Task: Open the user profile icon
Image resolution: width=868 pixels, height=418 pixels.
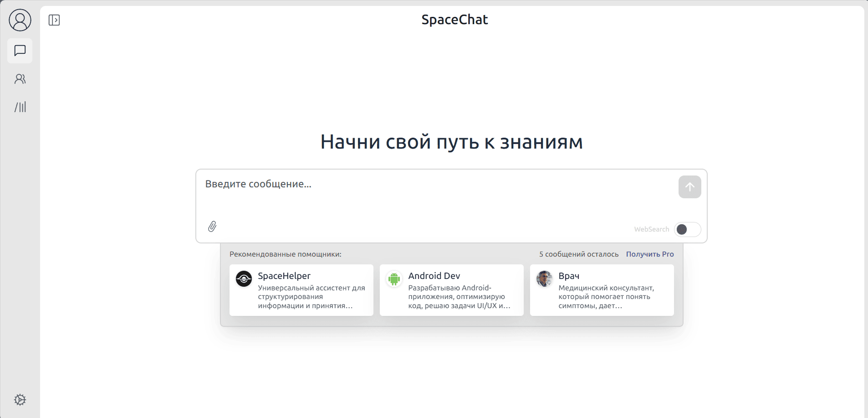Action: point(20,21)
